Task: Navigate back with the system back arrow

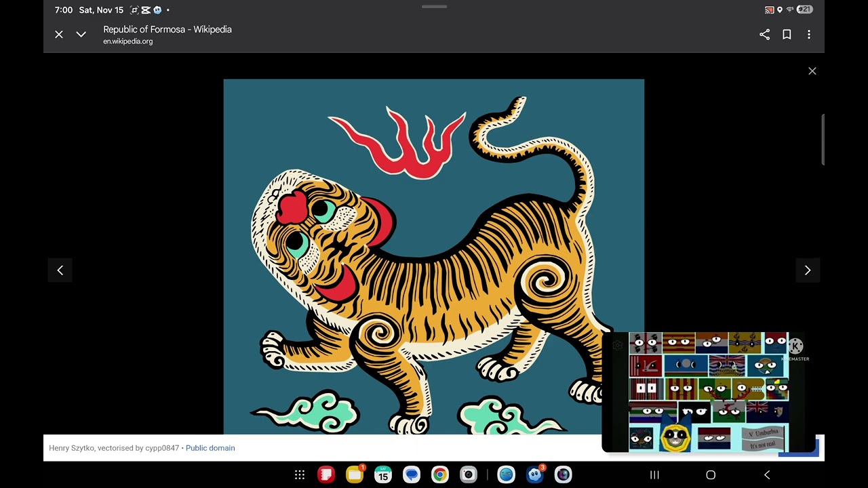Action: pyautogui.click(x=767, y=475)
